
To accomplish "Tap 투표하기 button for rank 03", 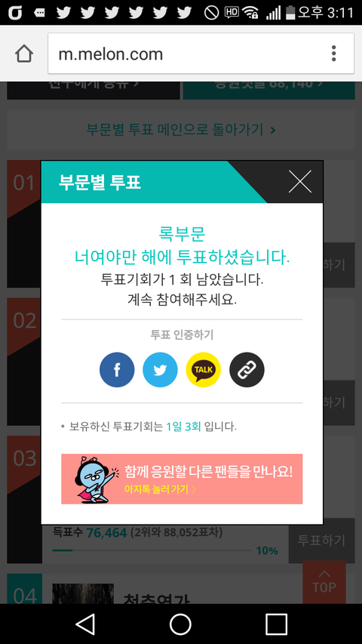I will point(322,540).
